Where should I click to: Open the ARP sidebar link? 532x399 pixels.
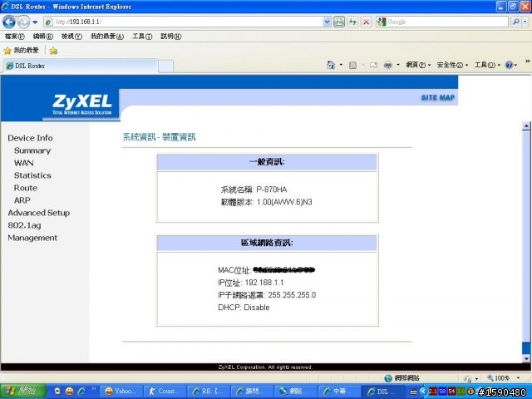click(22, 200)
